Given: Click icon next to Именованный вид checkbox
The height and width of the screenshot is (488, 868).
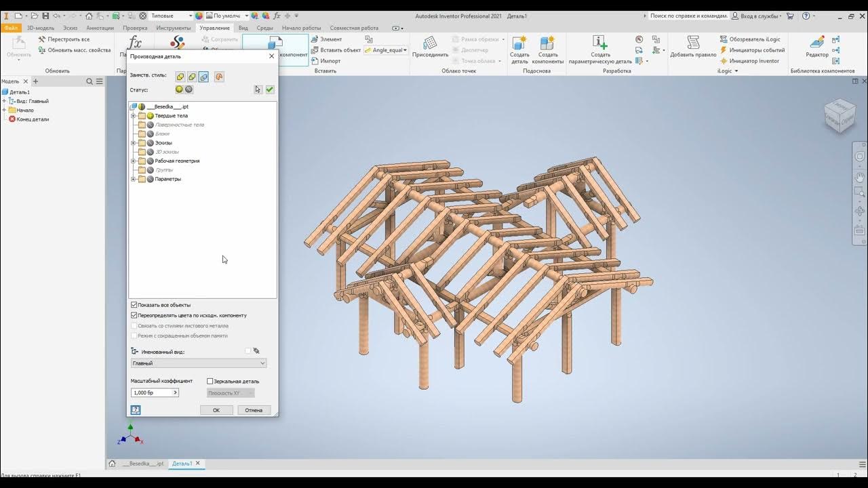Looking at the screenshot, I should [256, 351].
